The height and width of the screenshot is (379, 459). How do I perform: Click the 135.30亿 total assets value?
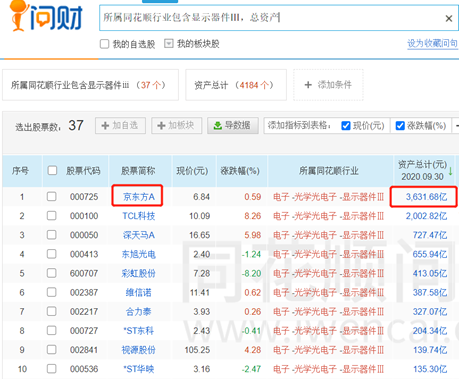[x=430, y=369]
